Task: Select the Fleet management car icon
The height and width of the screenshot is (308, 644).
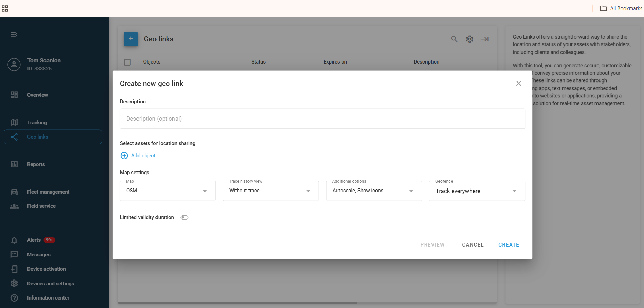Action: click(14, 192)
